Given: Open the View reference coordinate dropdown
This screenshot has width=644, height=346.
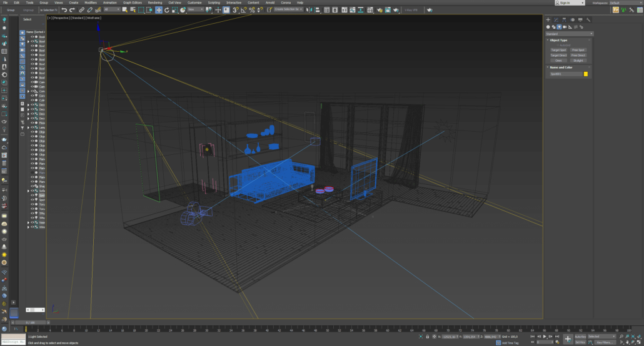Looking at the screenshot, I should point(196,9).
